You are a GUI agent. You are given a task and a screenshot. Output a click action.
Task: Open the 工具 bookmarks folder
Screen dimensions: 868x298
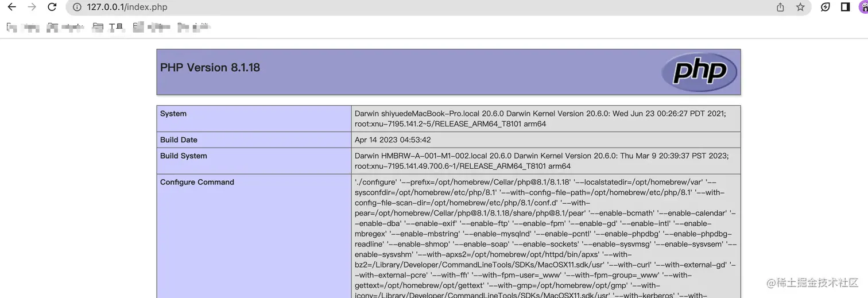[108, 26]
